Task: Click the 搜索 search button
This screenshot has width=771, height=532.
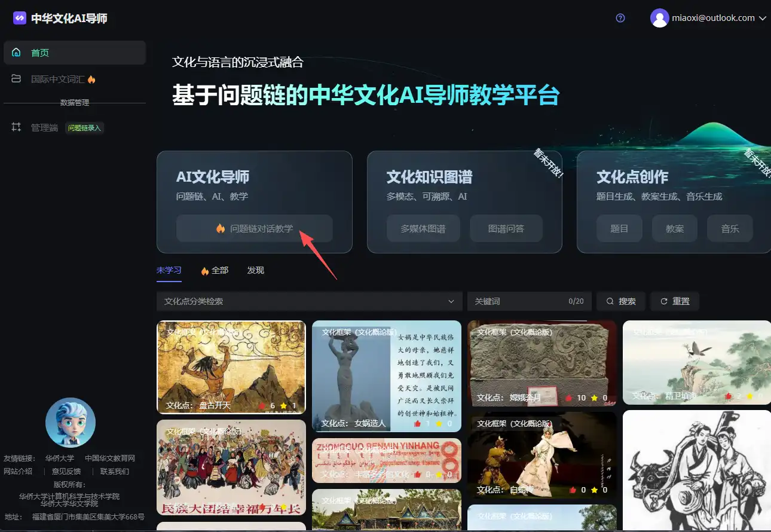Action: tap(621, 301)
